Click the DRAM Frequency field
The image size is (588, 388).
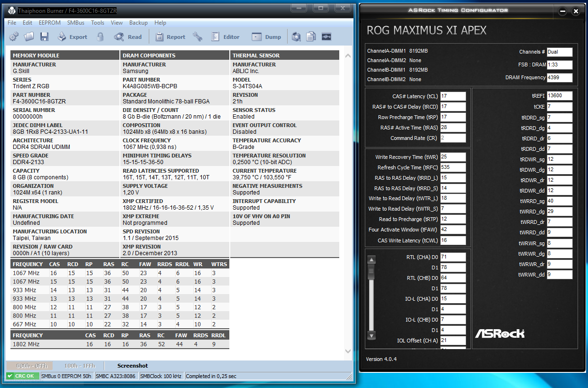(x=560, y=77)
